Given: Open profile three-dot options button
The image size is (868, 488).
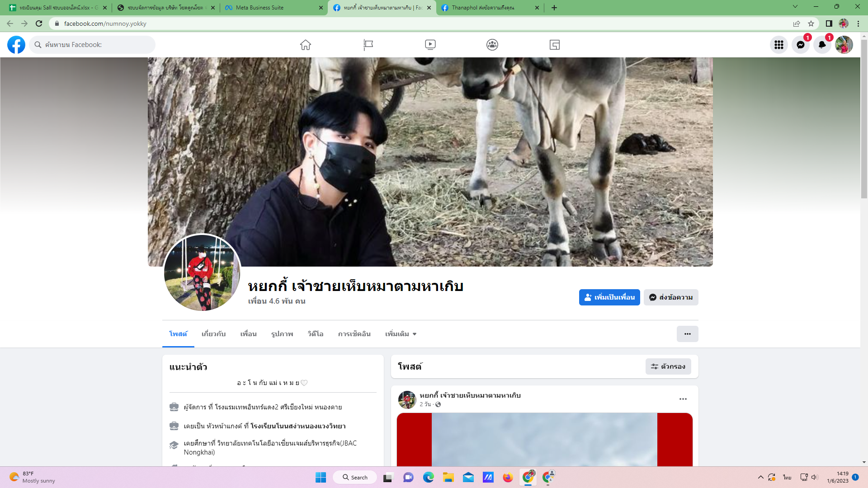Looking at the screenshot, I should click(687, 334).
